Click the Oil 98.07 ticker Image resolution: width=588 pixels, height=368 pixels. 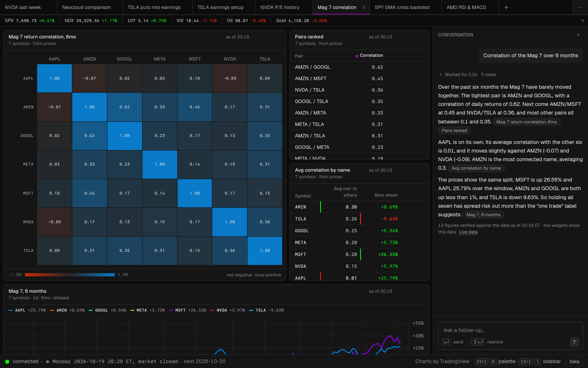[x=246, y=21]
